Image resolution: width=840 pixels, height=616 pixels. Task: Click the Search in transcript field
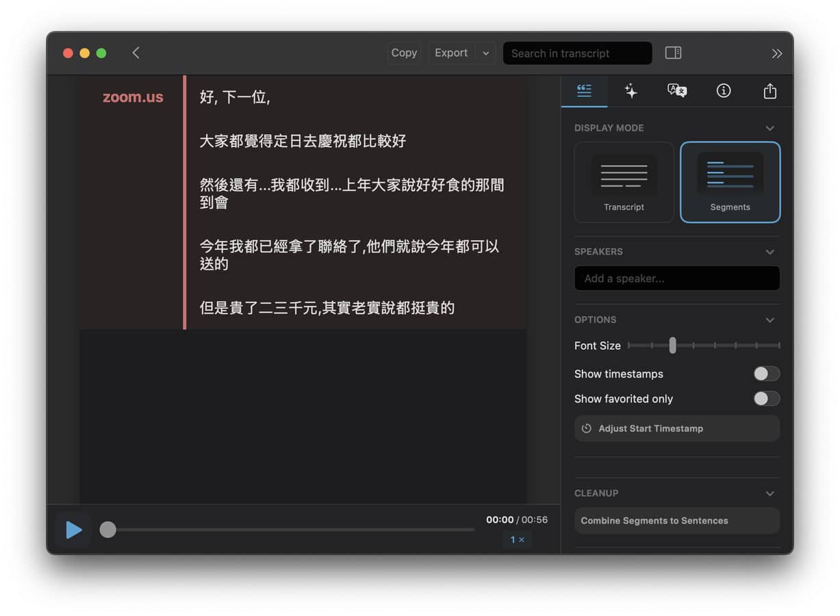coord(577,53)
